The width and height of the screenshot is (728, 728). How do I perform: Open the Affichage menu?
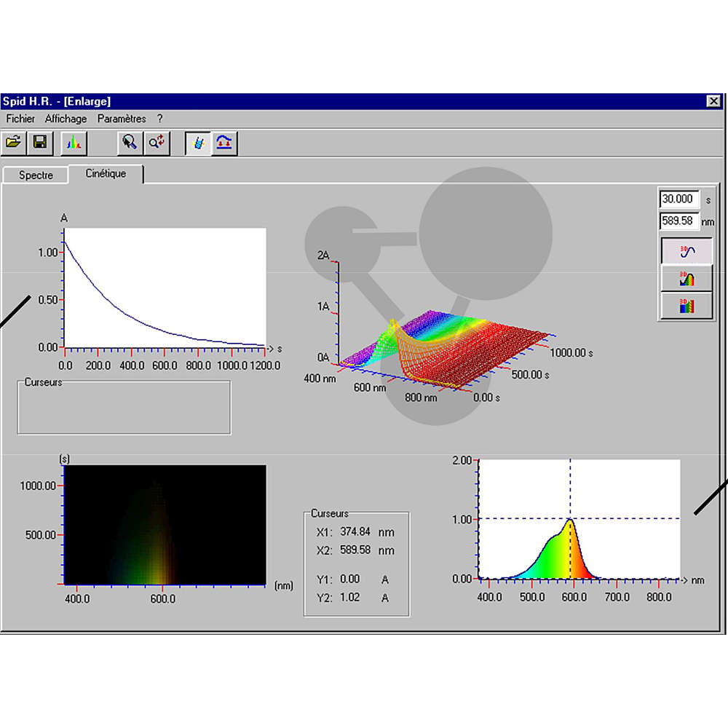(66, 119)
